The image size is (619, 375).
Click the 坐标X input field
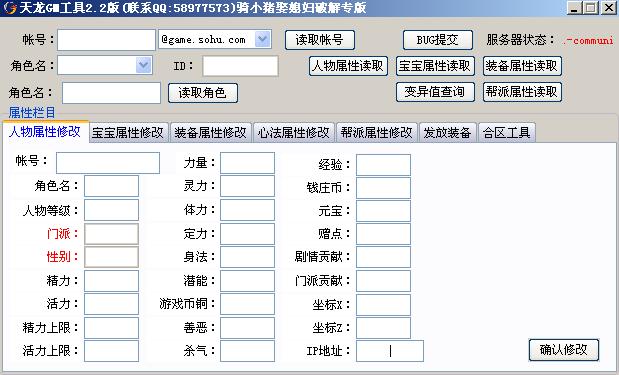point(383,304)
